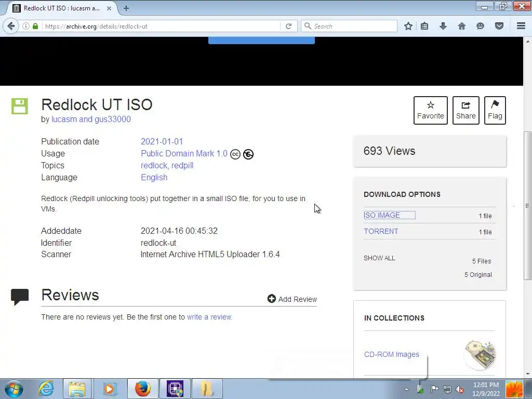Screen dimensions: 532x399
Task: Click the Action Center flag tray icon
Action: point(434,389)
